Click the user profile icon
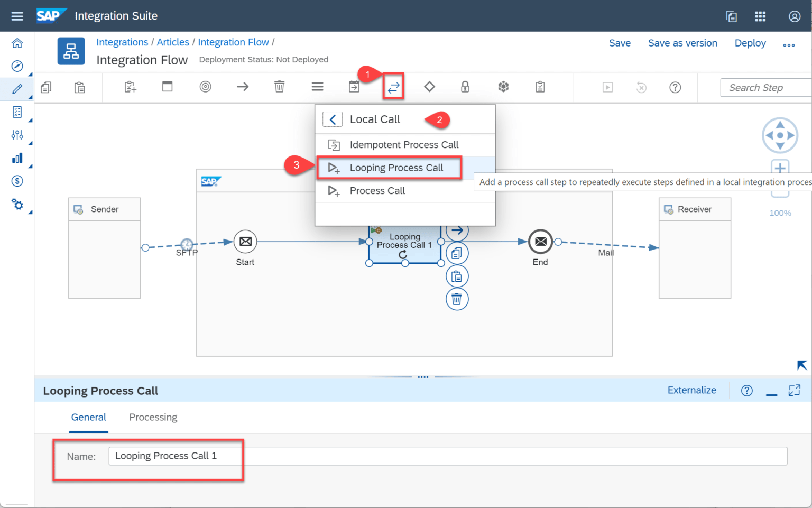 [794, 16]
